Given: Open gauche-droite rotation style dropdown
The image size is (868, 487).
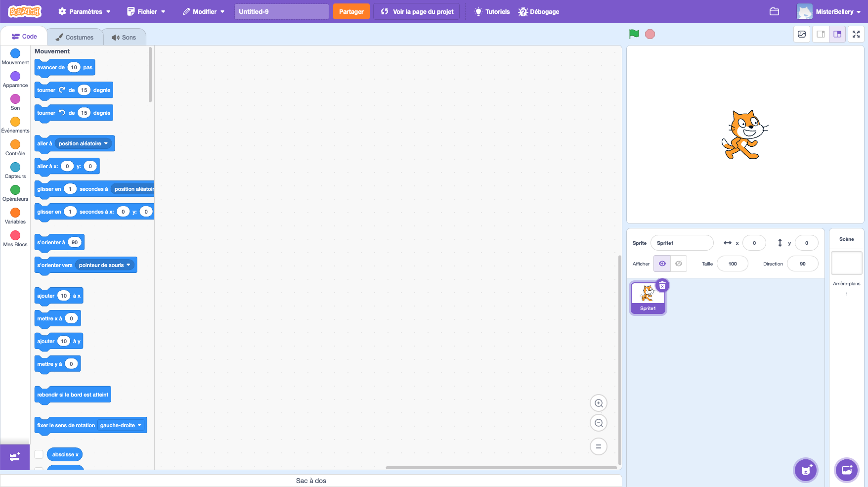Looking at the screenshot, I should [121, 425].
